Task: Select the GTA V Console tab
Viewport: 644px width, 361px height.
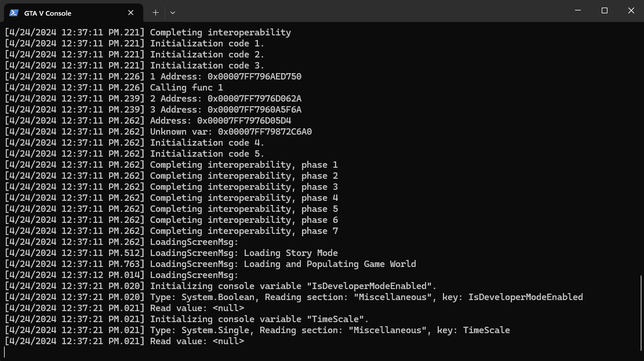Action: [x=64, y=13]
